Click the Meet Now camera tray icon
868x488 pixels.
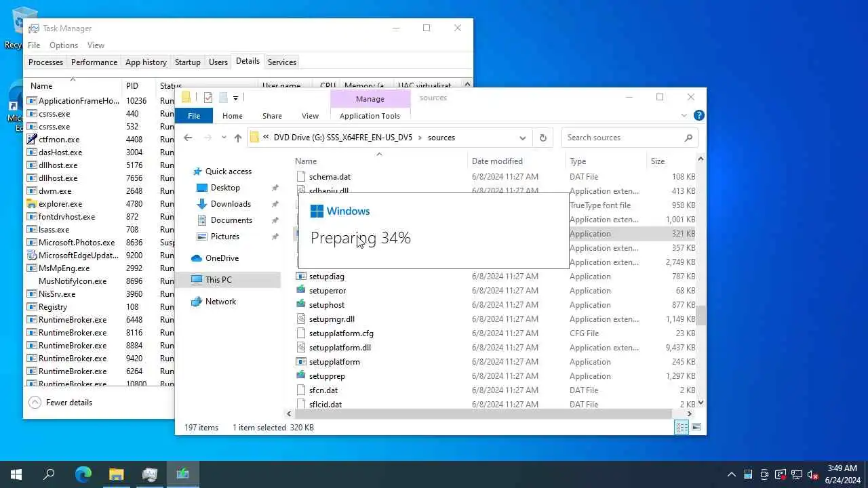pyautogui.click(x=764, y=474)
